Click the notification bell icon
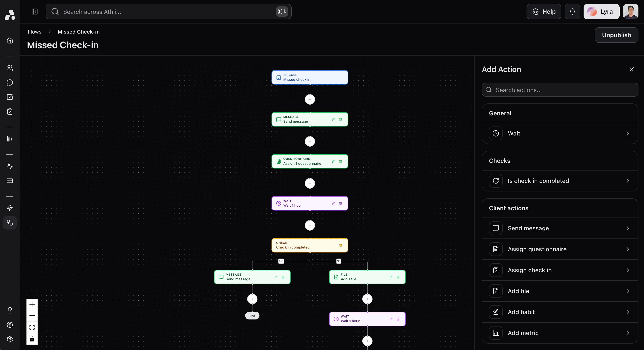Screen dimensions: 644x350 coord(572,11)
